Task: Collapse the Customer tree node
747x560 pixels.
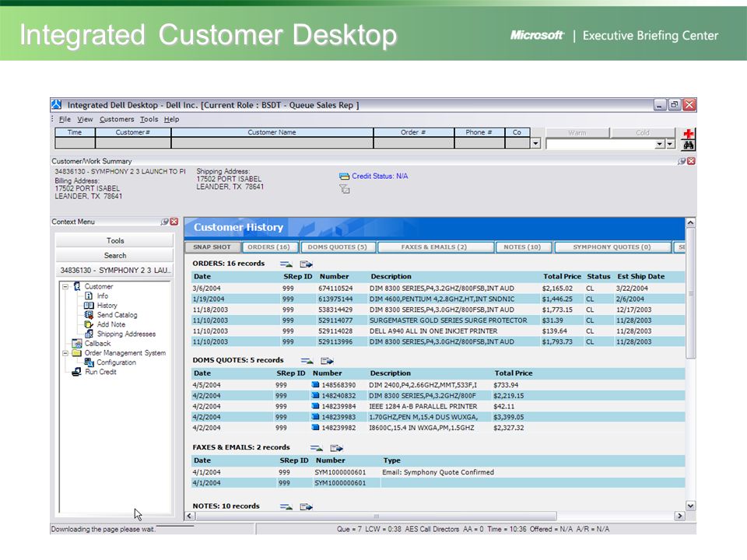Action: (x=65, y=287)
